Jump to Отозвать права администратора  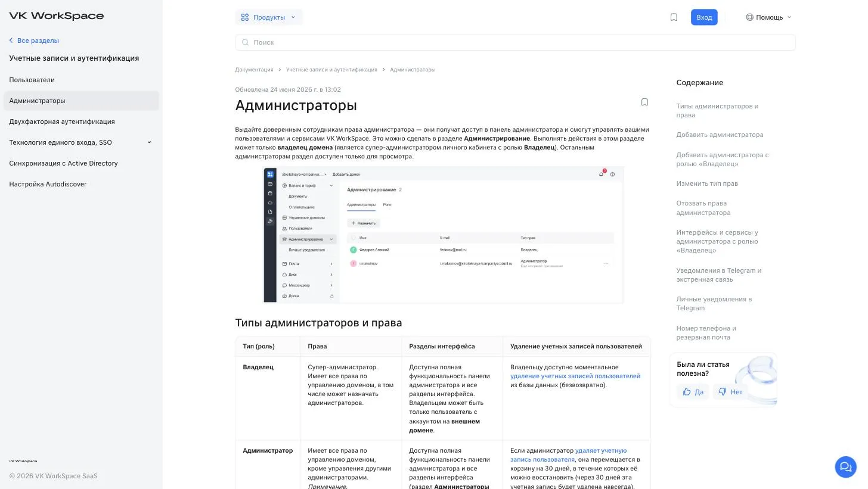point(703,208)
